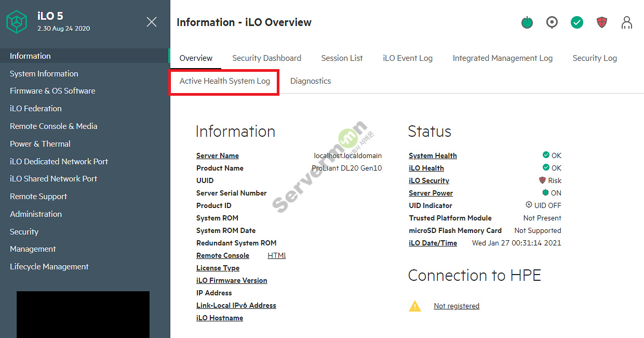Select Information in the sidebar
The width and height of the screenshot is (644, 338).
click(85, 56)
